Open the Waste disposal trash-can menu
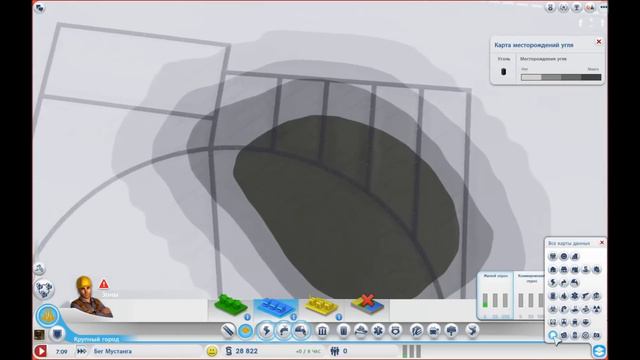Screen dimensions: 640x360 pos(343,330)
